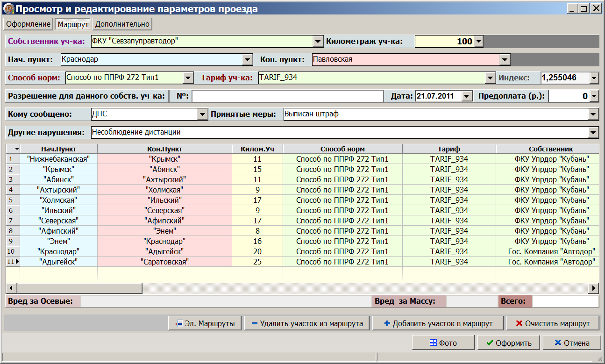Confirm with the Оформить checkmark button
605x364 pixels.
tap(508, 343)
